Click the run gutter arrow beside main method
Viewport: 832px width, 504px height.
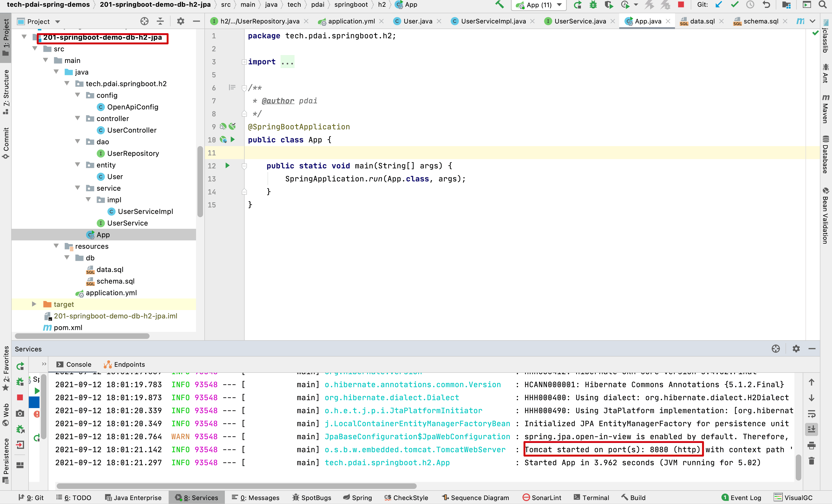[x=227, y=165]
